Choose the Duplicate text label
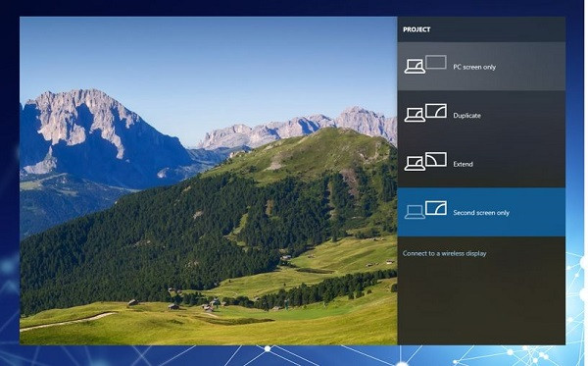Image resolution: width=588 pixels, height=366 pixels. tap(466, 116)
